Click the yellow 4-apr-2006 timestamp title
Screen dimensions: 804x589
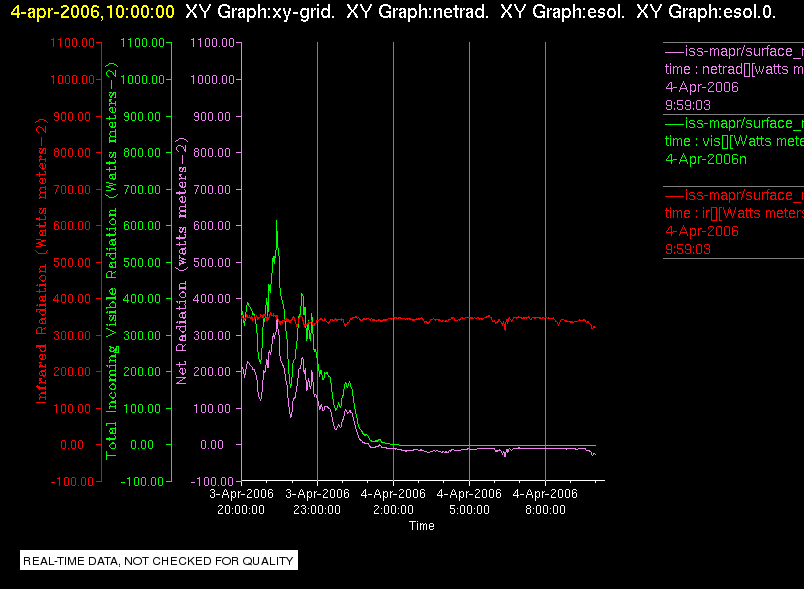pyautogui.click(x=93, y=11)
